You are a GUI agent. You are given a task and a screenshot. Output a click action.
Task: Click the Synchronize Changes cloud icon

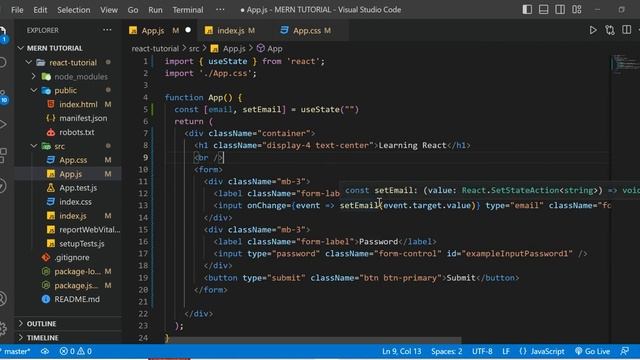coord(45,351)
